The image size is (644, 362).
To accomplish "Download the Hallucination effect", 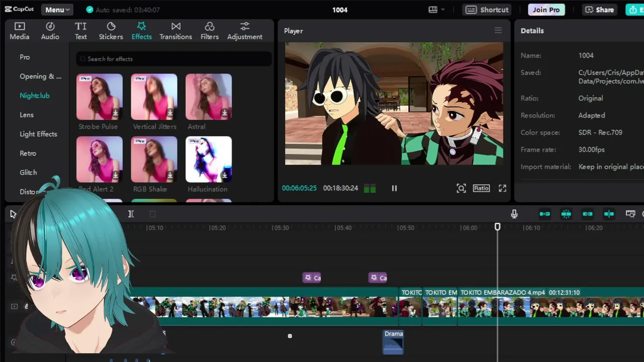I will (224, 175).
